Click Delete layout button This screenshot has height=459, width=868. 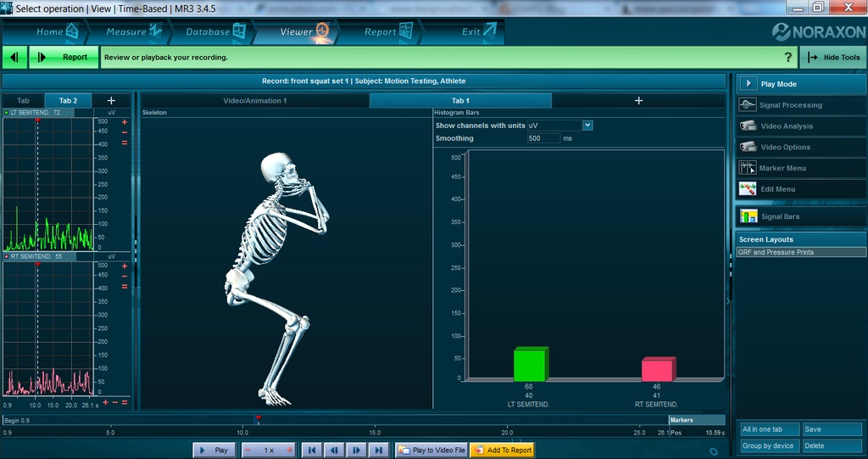click(832, 445)
